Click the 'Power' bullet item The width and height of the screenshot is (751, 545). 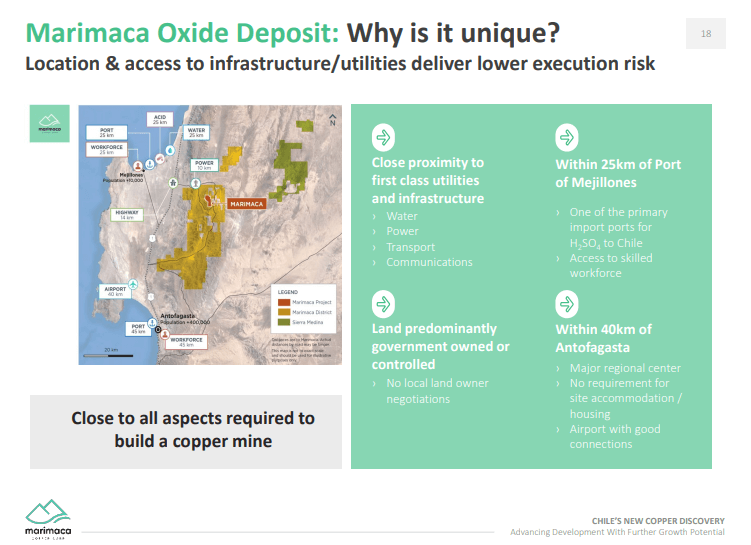(x=402, y=231)
